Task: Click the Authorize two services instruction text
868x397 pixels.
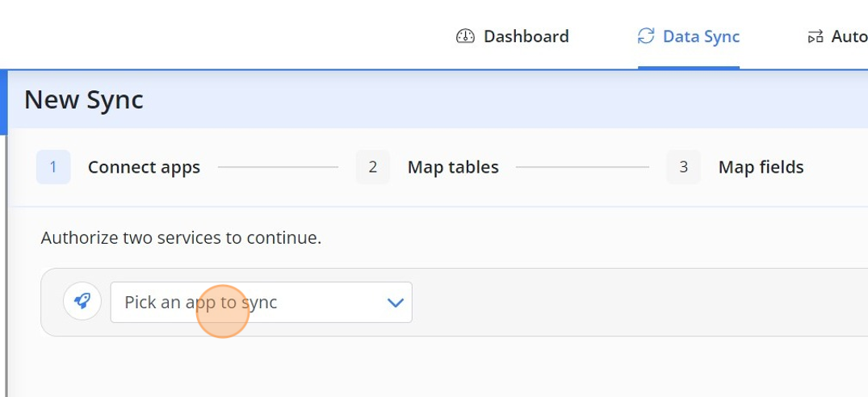Action: click(181, 238)
